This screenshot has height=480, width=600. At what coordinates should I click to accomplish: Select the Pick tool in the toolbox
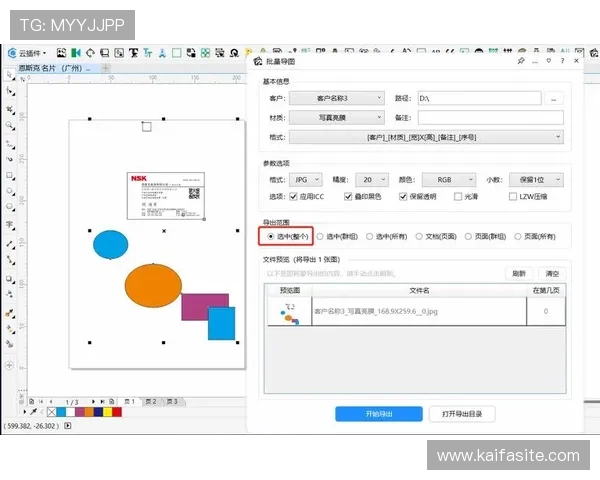click(x=10, y=75)
